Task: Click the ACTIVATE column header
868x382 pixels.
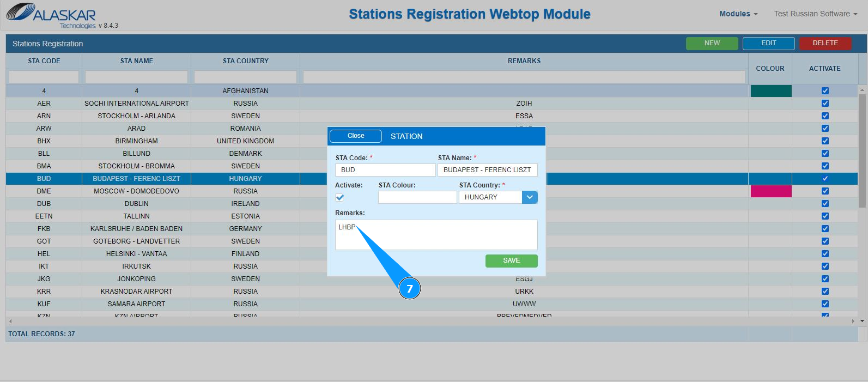Action: [x=824, y=69]
